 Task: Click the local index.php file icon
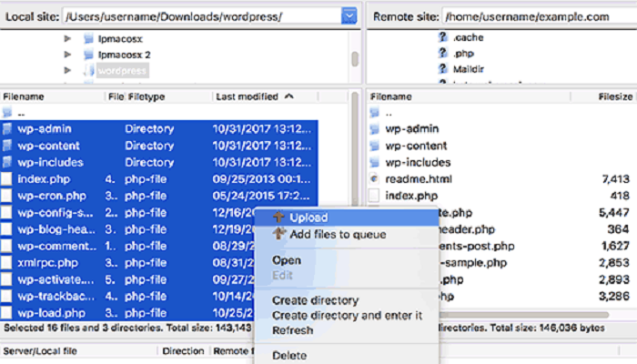click(6, 179)
